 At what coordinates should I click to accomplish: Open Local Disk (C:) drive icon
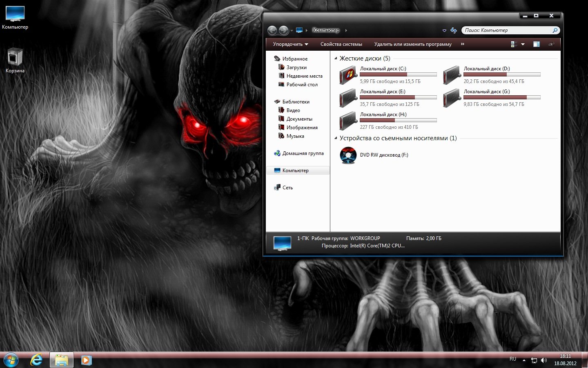point(348,76)
